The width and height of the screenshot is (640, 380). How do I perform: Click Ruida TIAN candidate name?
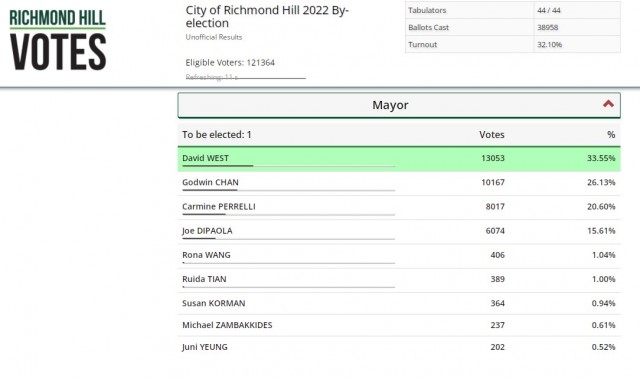204,279
